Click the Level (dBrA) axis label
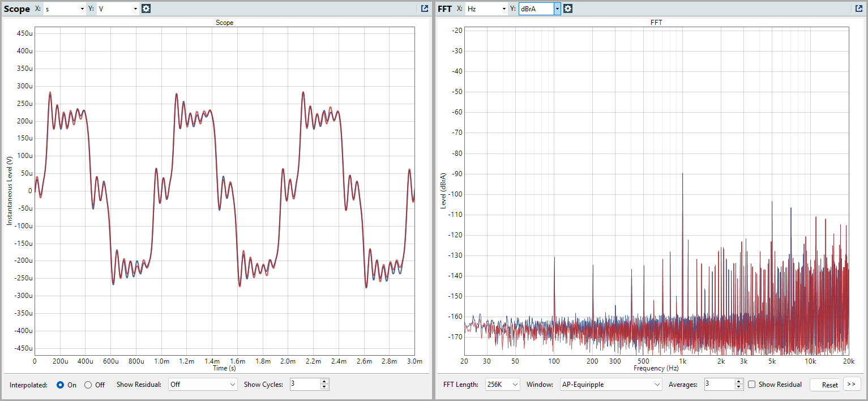868x401 pixels. (x=443, y=190)
